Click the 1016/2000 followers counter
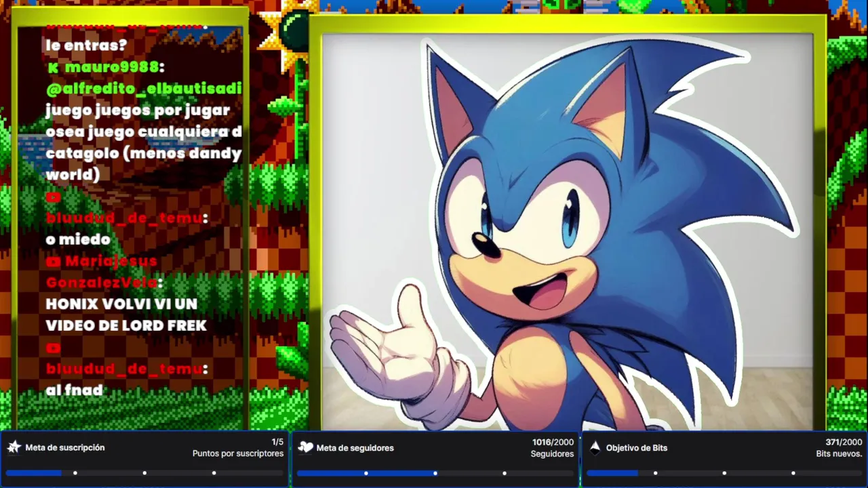The image size is (868, 488). pos(553,442)
